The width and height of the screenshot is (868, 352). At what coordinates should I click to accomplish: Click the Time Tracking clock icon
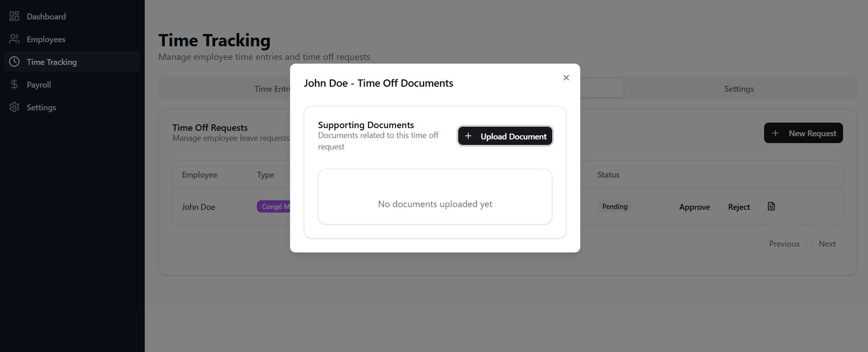click(14, 62)
